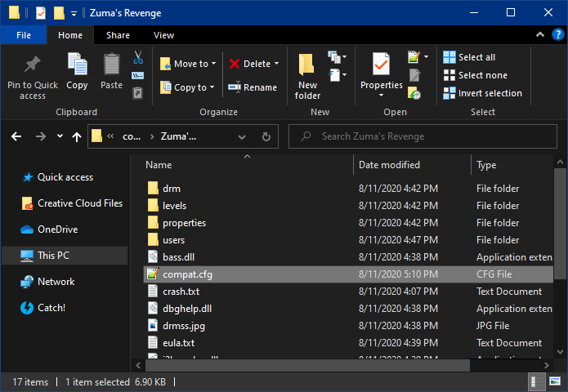This screenshot has width=568, height=392.
Task: Select This PC in navigation pane
Action: tap(65, 255)
